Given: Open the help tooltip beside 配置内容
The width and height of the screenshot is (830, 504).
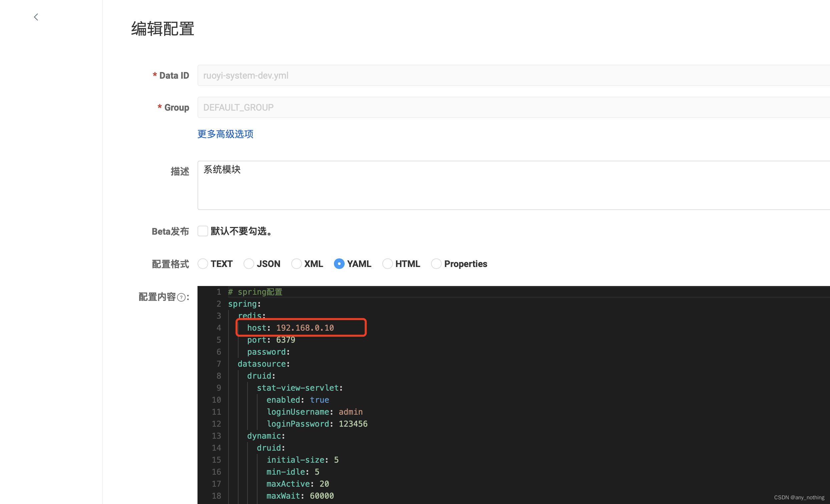Looking at the screenshot, I should [181, 297].
